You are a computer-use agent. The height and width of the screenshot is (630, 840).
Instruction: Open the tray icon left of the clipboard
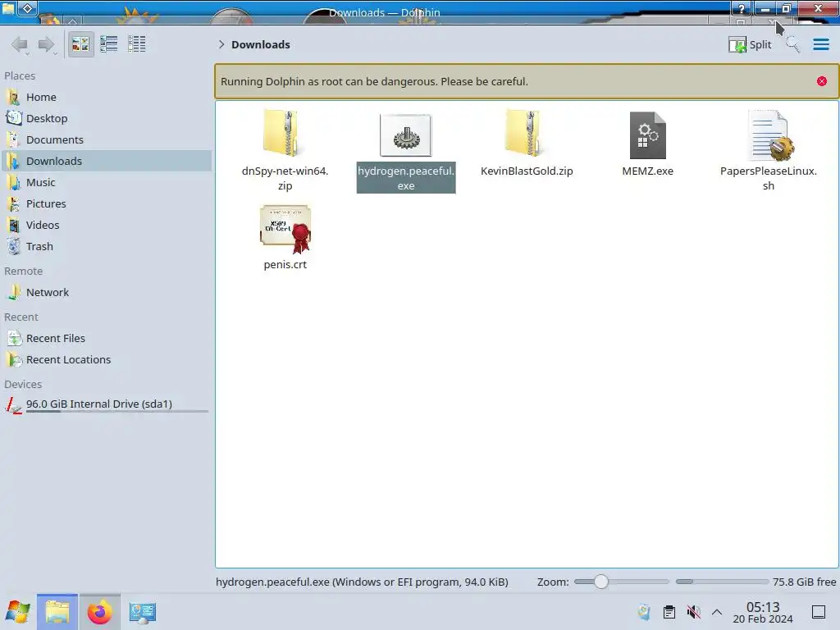(x=645, y=612)
